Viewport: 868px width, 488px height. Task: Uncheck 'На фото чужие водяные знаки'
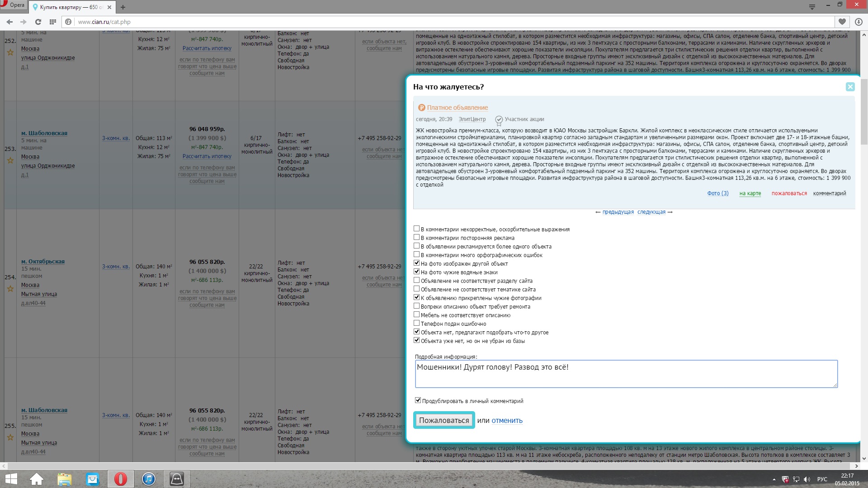tap(417, 272)
